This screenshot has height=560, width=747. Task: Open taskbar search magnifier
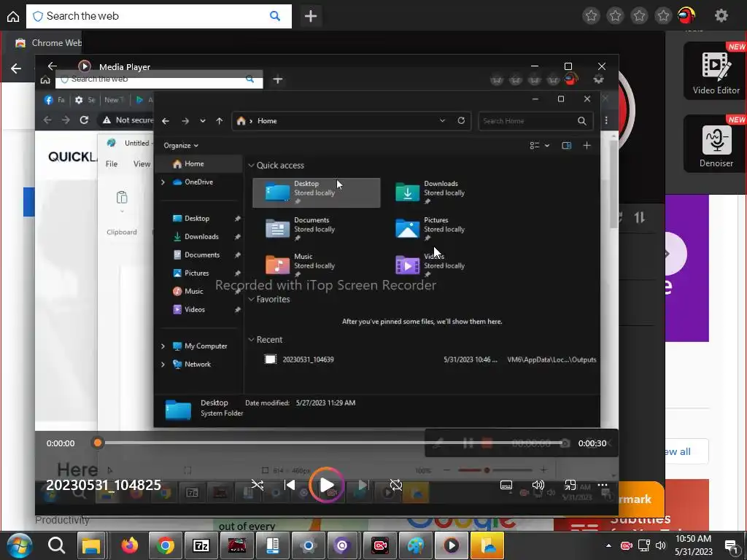[56, 545]
